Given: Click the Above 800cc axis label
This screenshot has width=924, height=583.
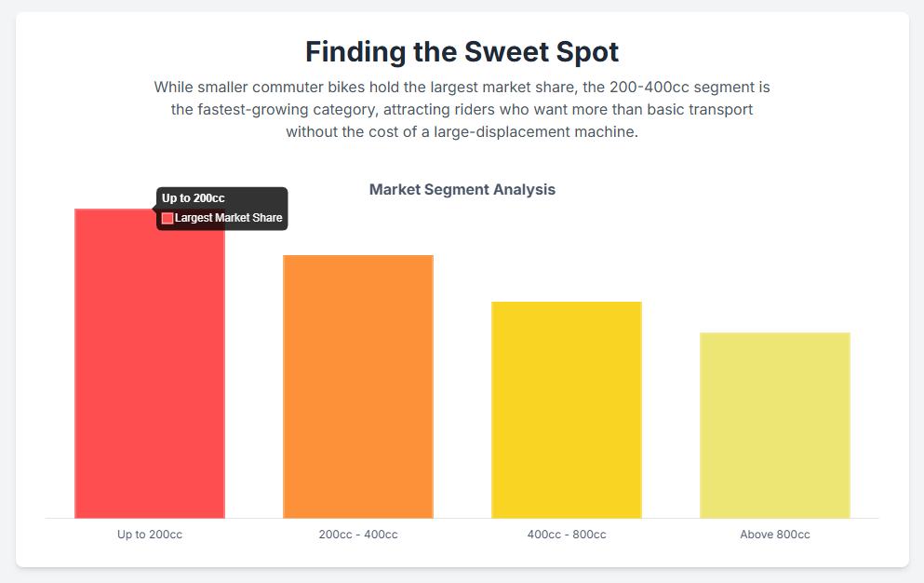Looking at the screenshot, I should coord(775,535).
